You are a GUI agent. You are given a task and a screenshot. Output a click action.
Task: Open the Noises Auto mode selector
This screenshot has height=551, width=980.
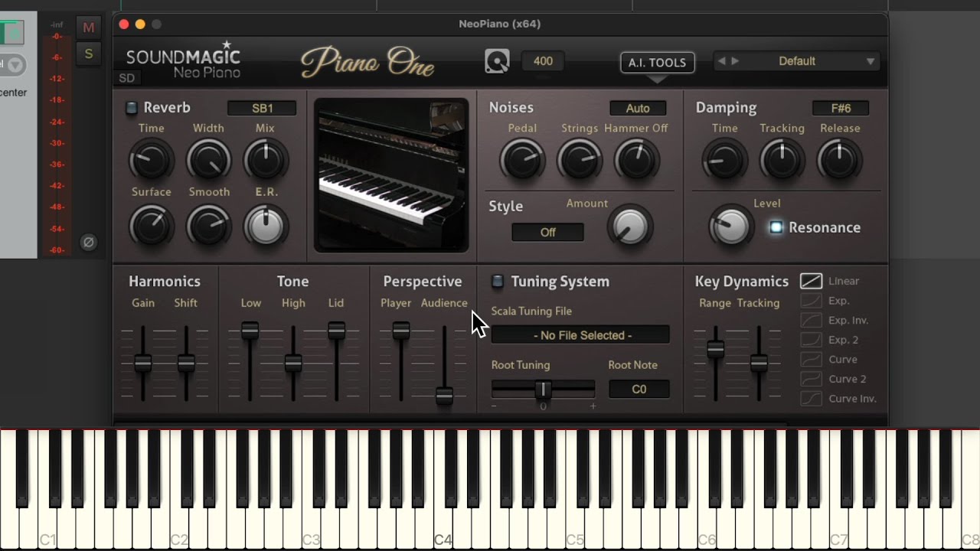click(x=638, y=109)
